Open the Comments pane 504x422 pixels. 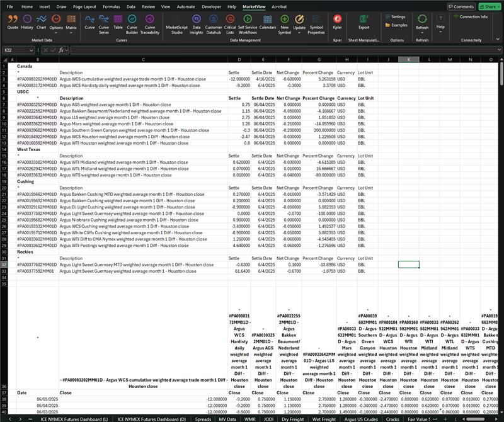tap(461, 6)
